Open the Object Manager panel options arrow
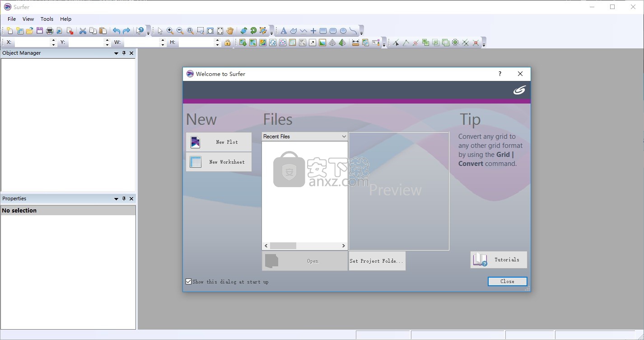Image resolution: width=644 pixels, height=340 pixels. click(116, 53)
